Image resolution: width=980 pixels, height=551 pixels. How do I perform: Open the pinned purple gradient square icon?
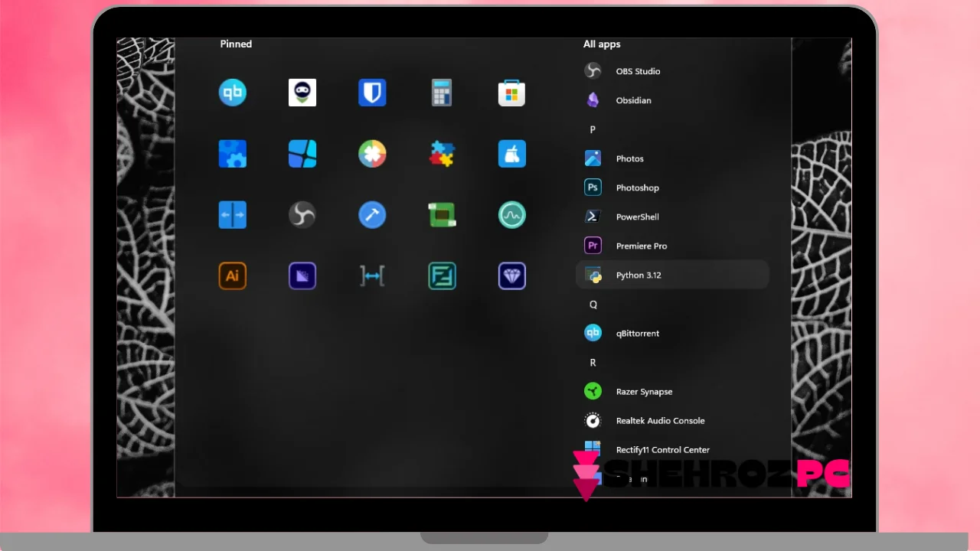tap(302, 276)
